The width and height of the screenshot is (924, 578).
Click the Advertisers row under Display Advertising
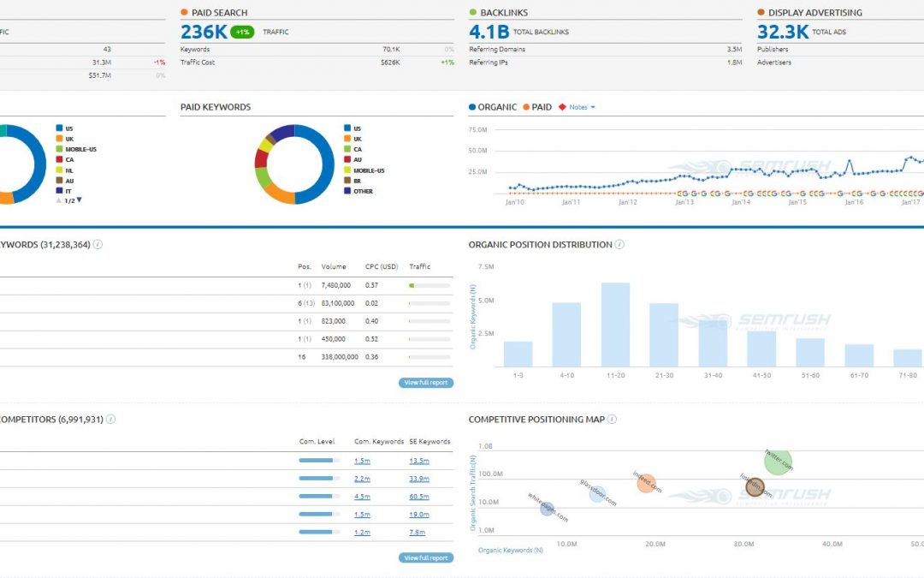pyautogui.click(x=774, y=63)
